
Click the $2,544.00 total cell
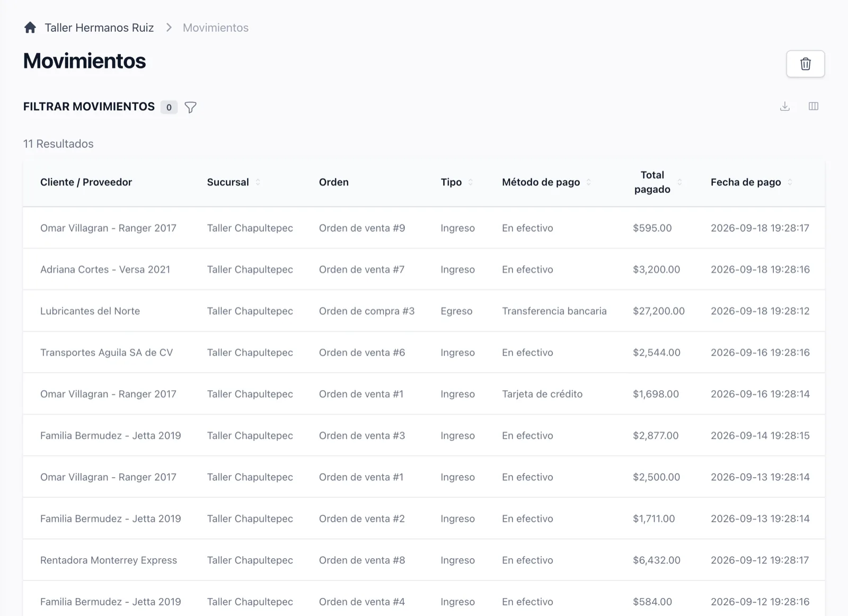[x=657, y=353]
